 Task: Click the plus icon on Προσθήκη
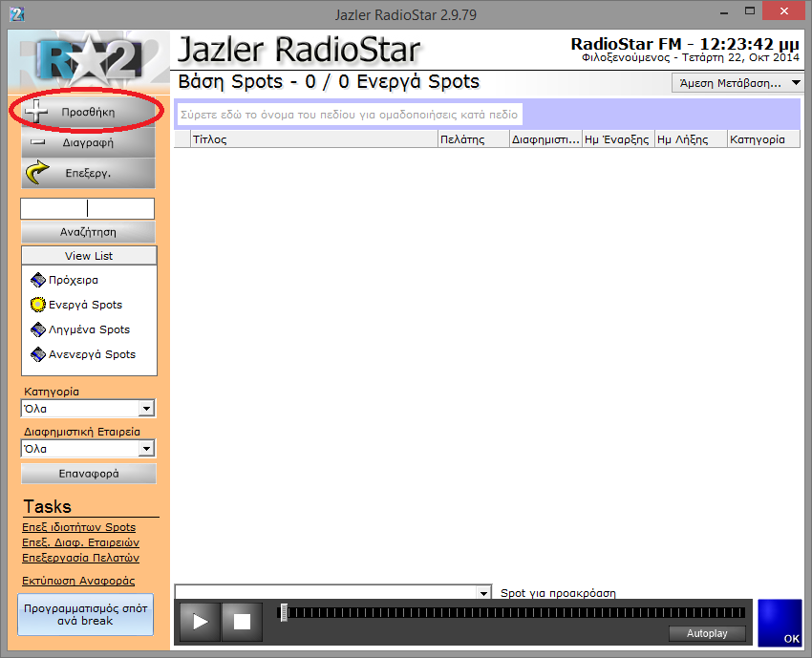pos(36,111)
